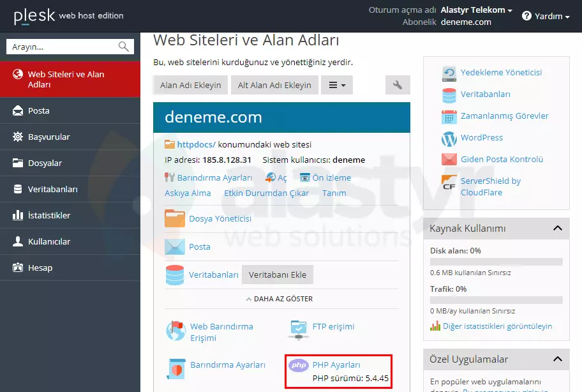Open Giden Posta Kontrolü link
Image resolution: width=582 pixels, height=392 pixels.
[x=502, y=159]
